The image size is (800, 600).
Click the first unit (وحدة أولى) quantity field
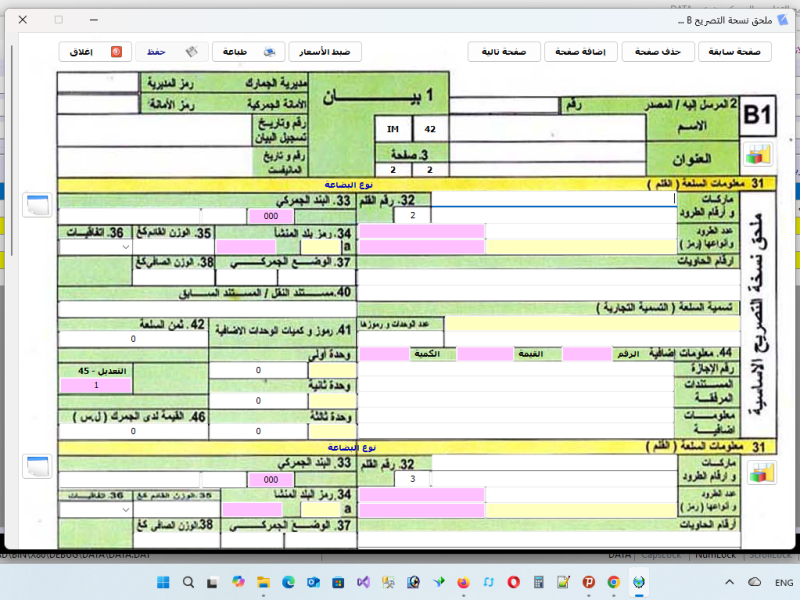point(258,370)
